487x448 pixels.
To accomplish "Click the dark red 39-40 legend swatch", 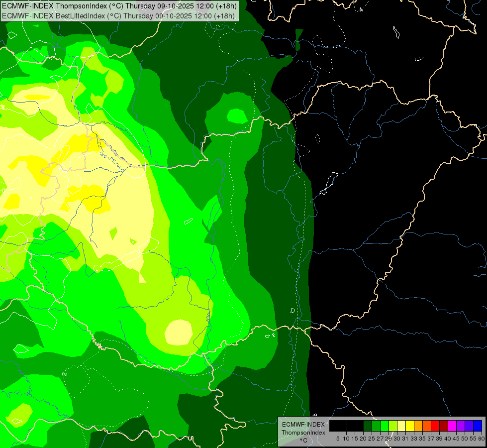I will click(444, 426).
